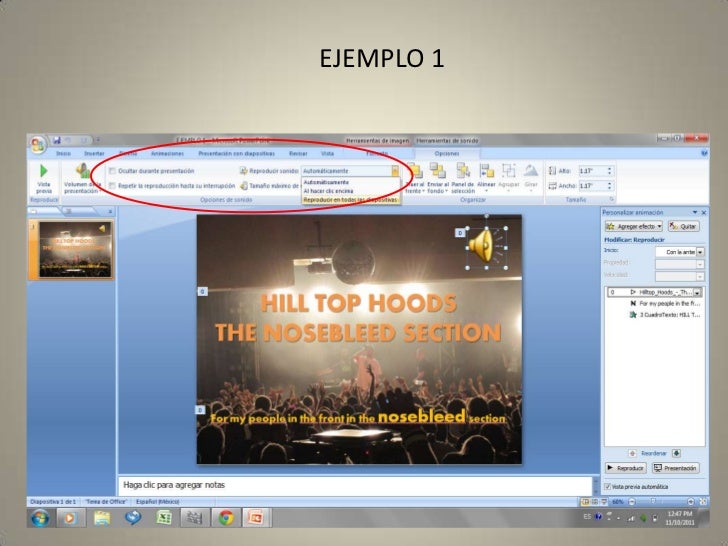Select 'Al hacer clic encima' option
Screen dimensions: 728x546
(x=328, y=191)
